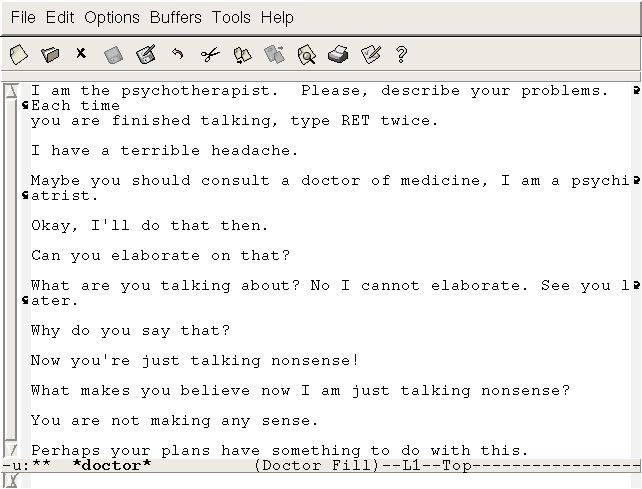Close the buffer with the X icon
The width and height of the screenshot is (642, 489).
[81, 54]
